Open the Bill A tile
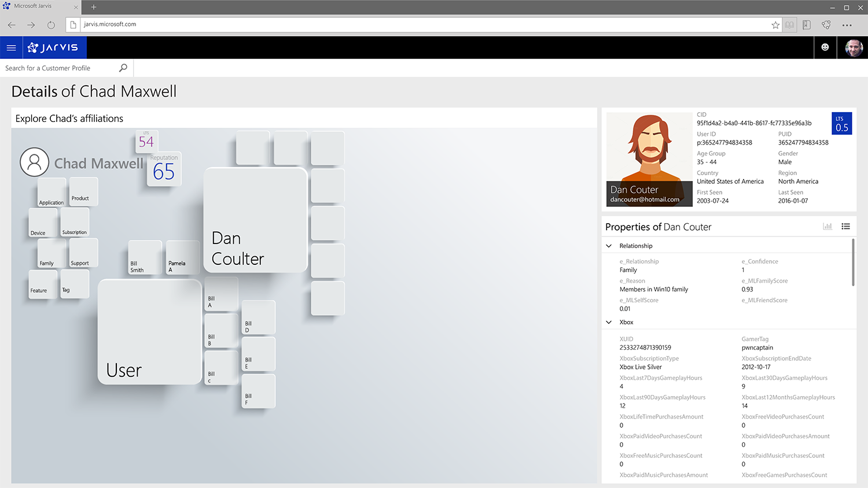 [x=221, y=294]
